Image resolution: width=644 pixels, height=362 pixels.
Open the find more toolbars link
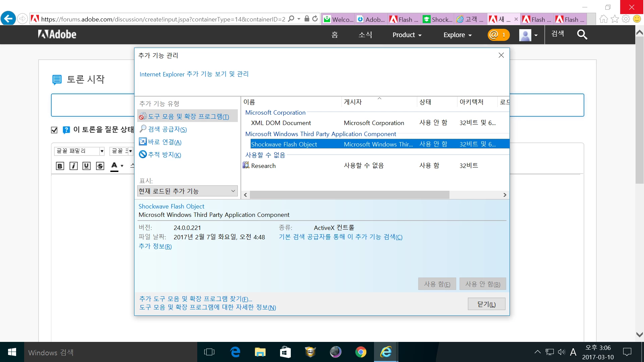(196, 299)
